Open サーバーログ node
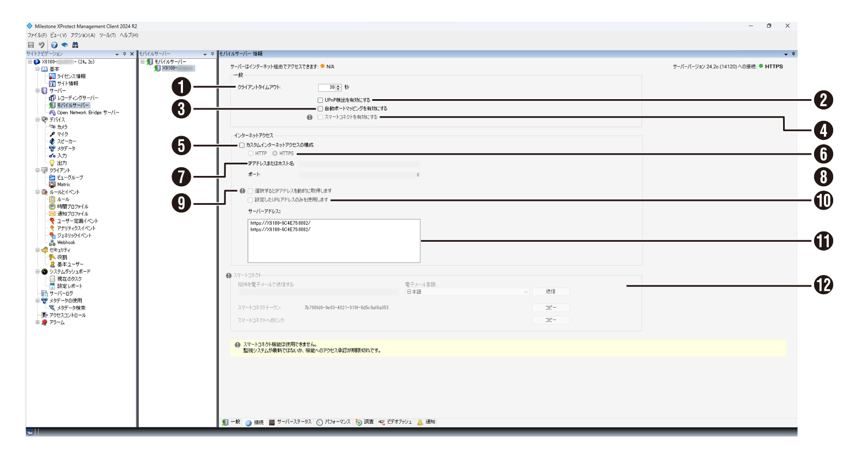Screen dimensions: 868x458 [x=61, y=294]
